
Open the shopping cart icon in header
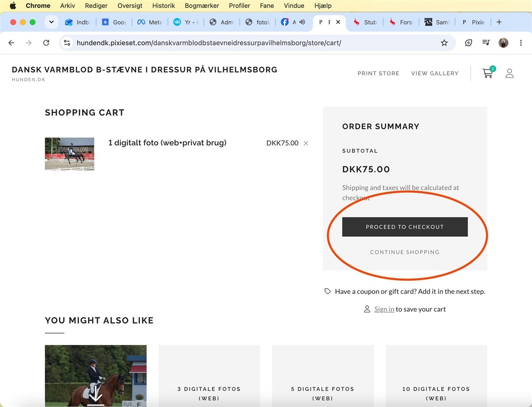pos(488,73)
